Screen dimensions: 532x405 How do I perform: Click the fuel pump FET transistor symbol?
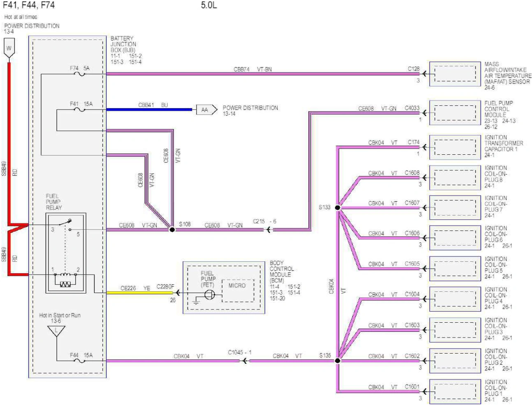[210, 295]
